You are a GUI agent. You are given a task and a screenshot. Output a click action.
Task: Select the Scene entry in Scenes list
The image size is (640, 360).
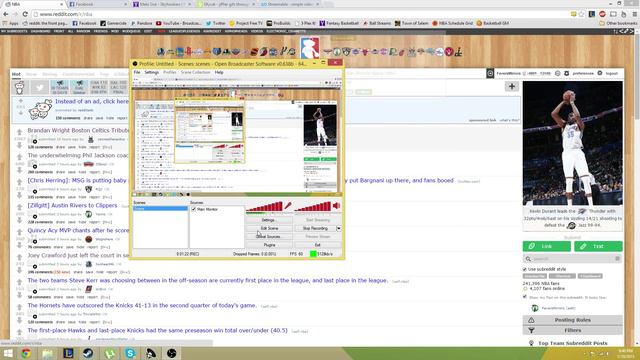click(160, 209)
